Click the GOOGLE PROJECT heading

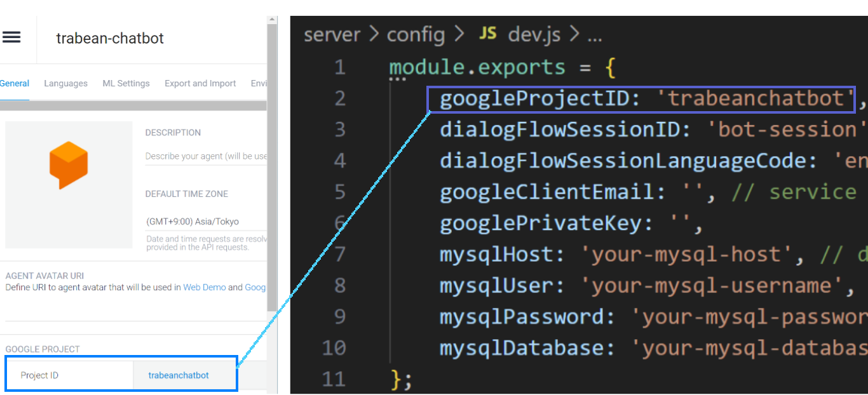pyautogui.click(x=43, y=349)
